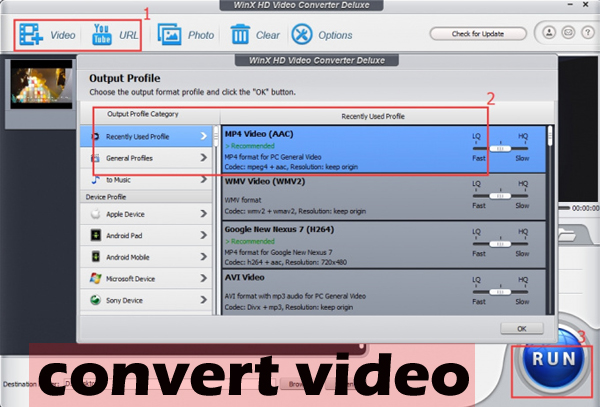Click Clear toolbar label
Viewport: 600px width, 407px height.
(x=267, y=35)
